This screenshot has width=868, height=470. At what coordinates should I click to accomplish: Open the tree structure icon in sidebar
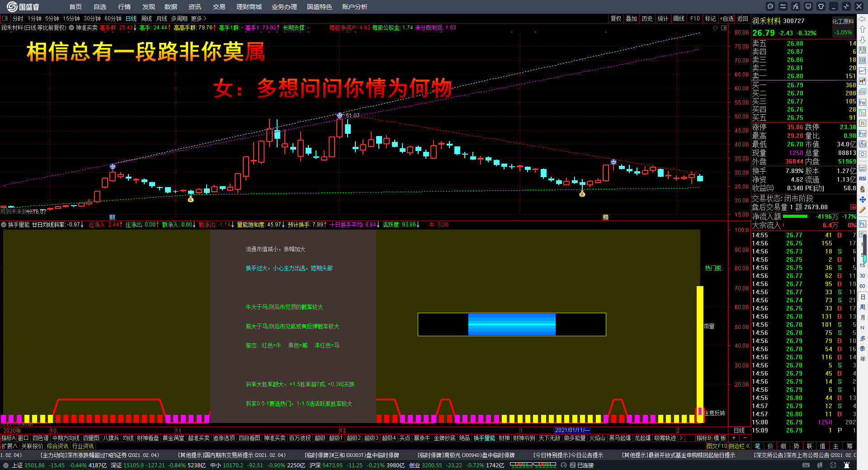pos(863,113)
